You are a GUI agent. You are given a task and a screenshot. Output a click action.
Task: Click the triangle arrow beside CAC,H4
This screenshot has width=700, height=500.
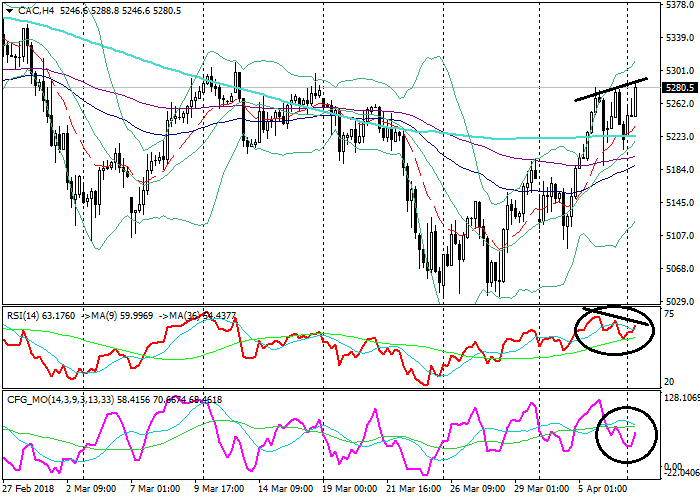tap(6, 9)
